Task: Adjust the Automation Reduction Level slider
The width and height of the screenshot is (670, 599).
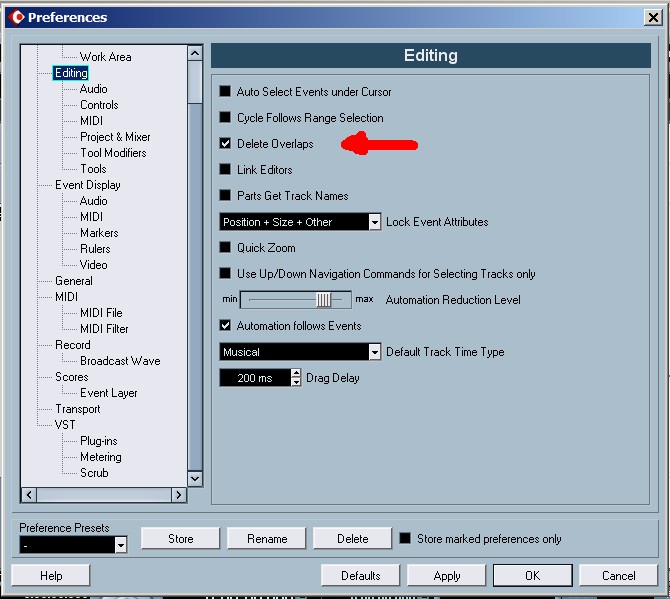Action: (x=323, y=300)
